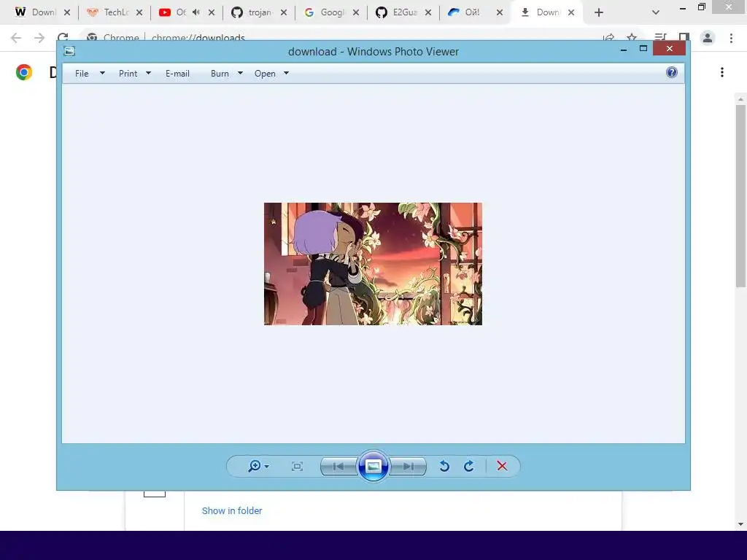This screenshot has height=560, width=747.
Task: Expand the Open dropdown arrow
Action: pos(286,73)
